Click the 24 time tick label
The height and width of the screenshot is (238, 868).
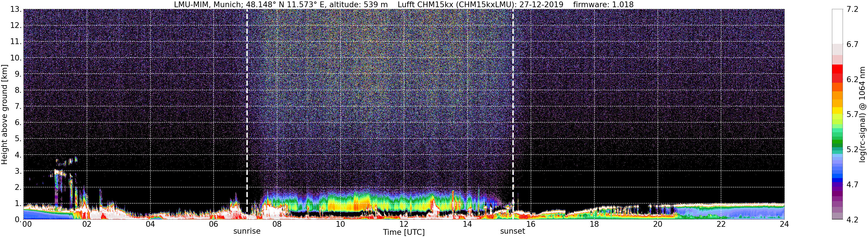[x=784, y=224]
